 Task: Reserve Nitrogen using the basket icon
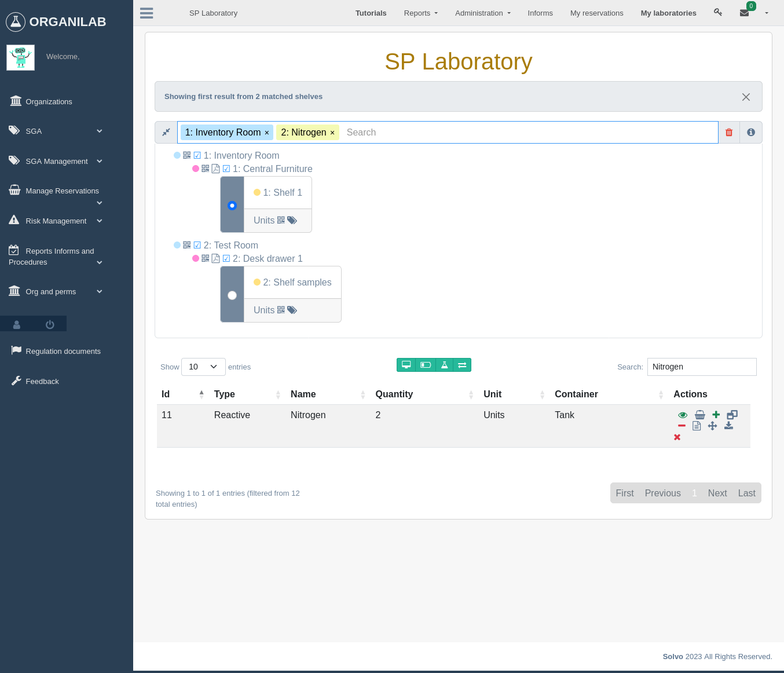click(x=700, y=415)
